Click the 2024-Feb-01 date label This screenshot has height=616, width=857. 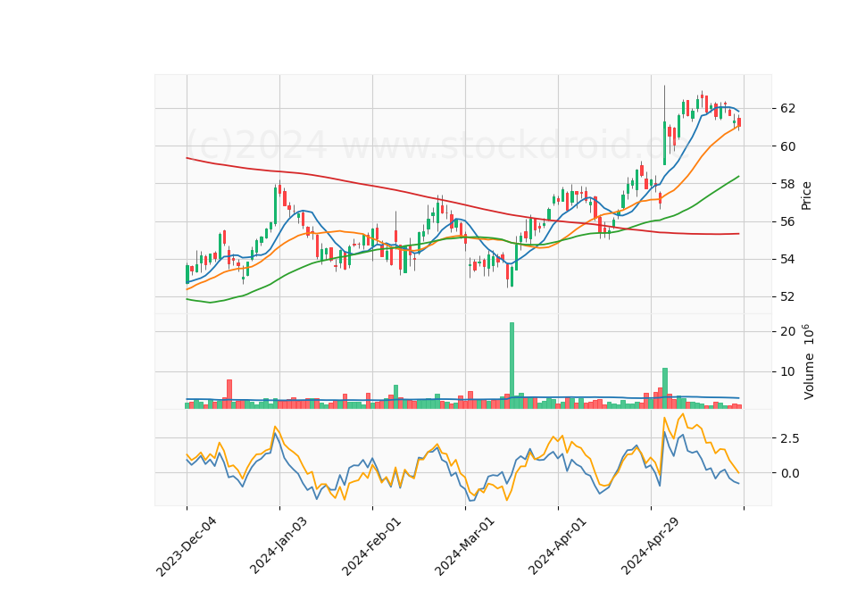tap(371, 545)
